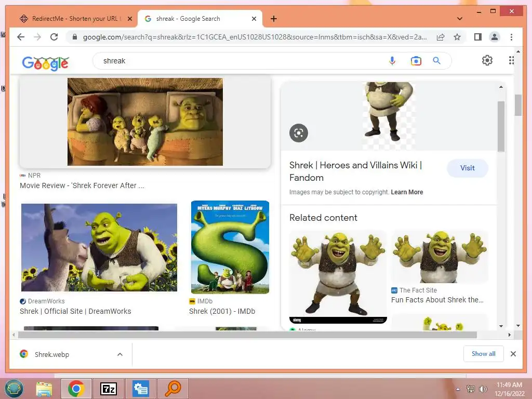Open the orange magnifier taskbar app

pos(172,389)
